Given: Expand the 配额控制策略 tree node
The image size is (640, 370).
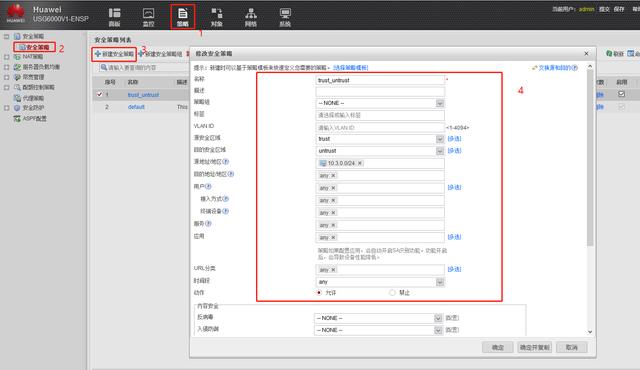Looking at the screenshot, I should pos(7,87).
